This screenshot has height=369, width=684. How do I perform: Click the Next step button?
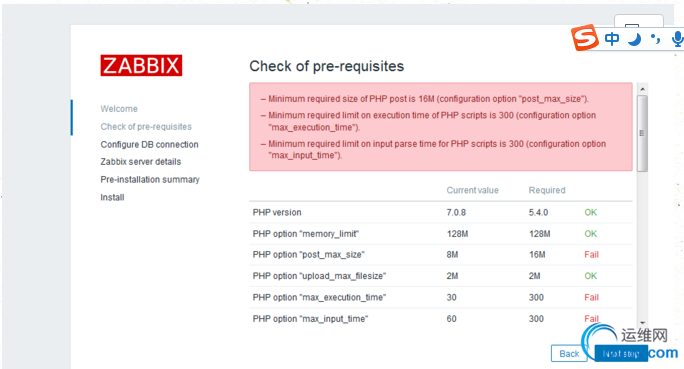621,353
